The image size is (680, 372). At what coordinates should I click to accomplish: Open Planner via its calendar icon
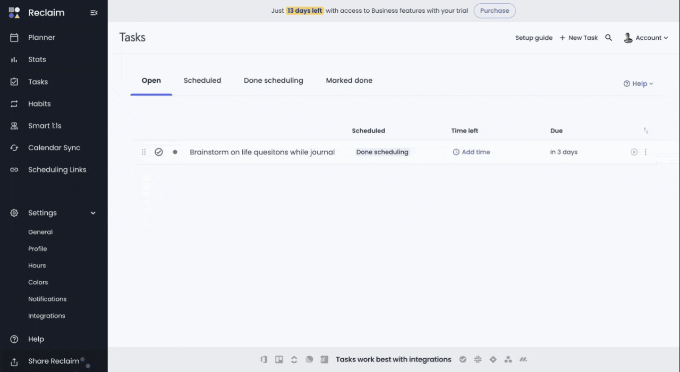(14, 38)
